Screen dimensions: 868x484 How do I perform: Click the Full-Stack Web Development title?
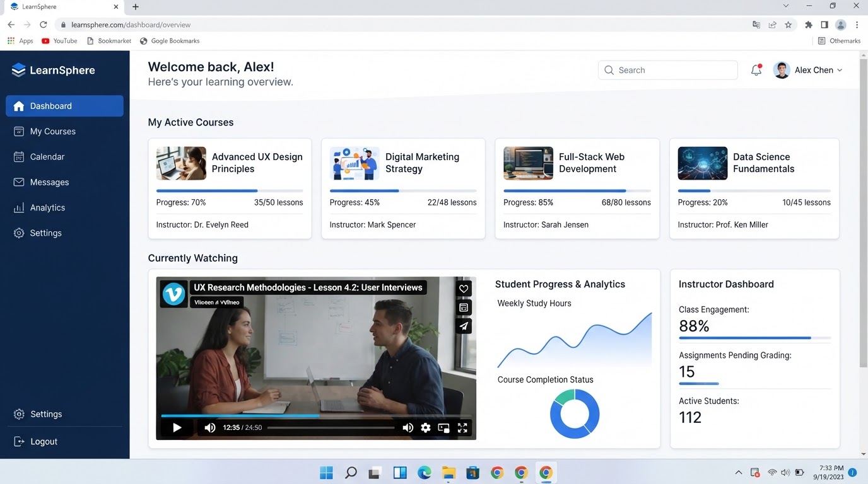(x=592, y=163)
